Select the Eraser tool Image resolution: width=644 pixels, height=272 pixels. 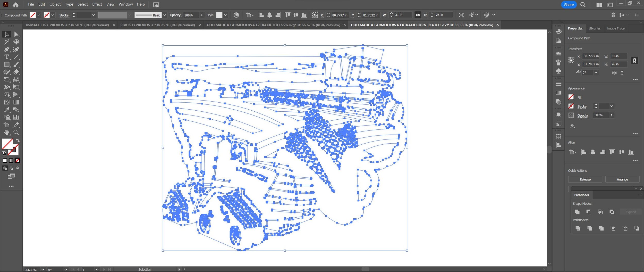[16, 72]
